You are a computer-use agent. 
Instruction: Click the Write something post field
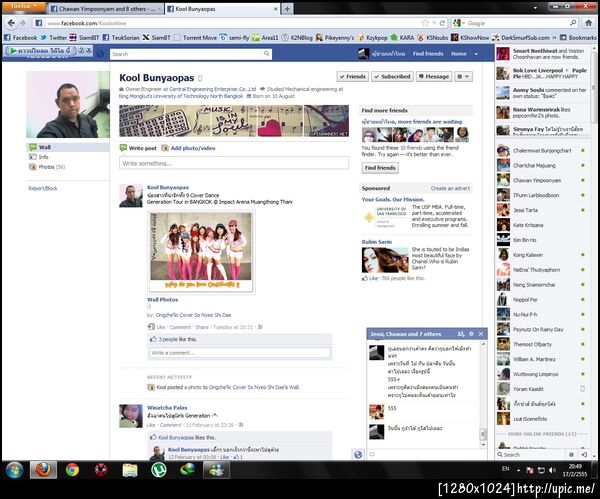pyautogui.click(x=234, y=163)
